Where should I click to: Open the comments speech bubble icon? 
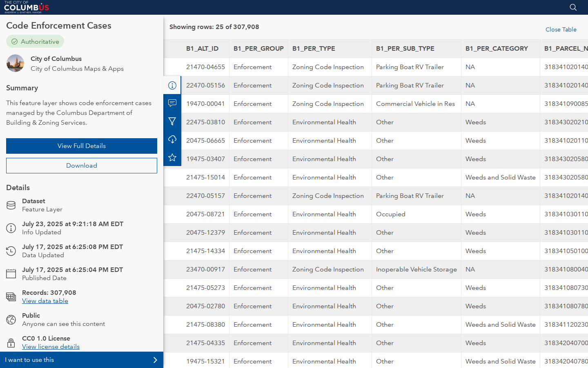pos(172,103)
